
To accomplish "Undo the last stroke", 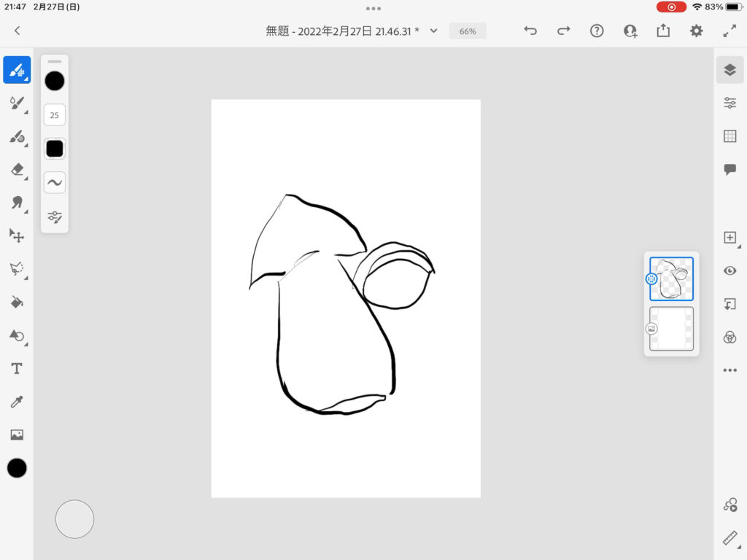I will point(530,31).
